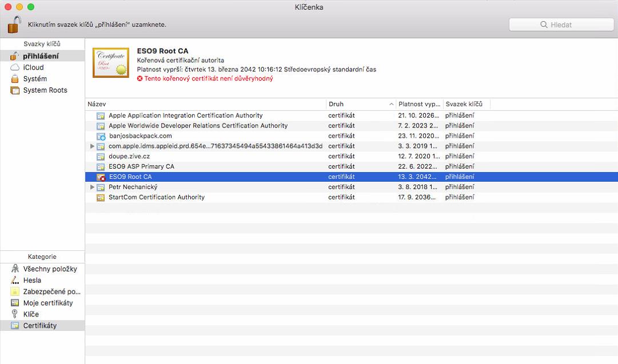Click the Všechny položky keys icon
The width and height of the screenshot is (618, 364).
(15, 269)
